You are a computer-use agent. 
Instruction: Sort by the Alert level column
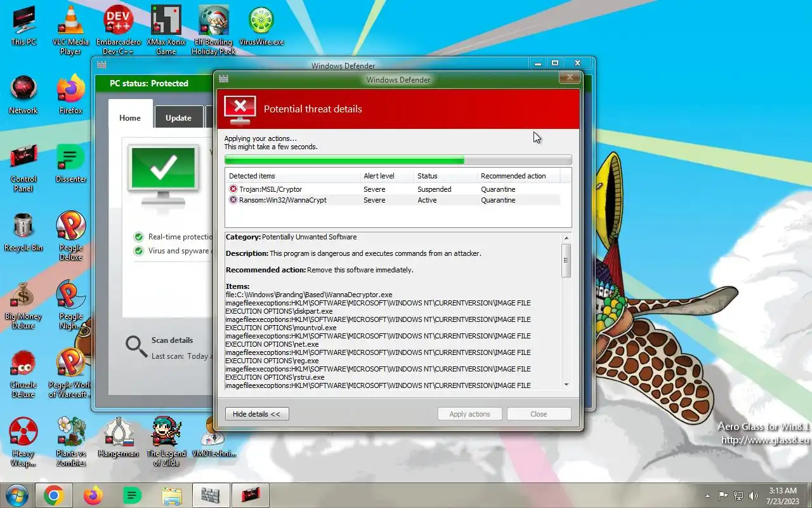[386, 176]
